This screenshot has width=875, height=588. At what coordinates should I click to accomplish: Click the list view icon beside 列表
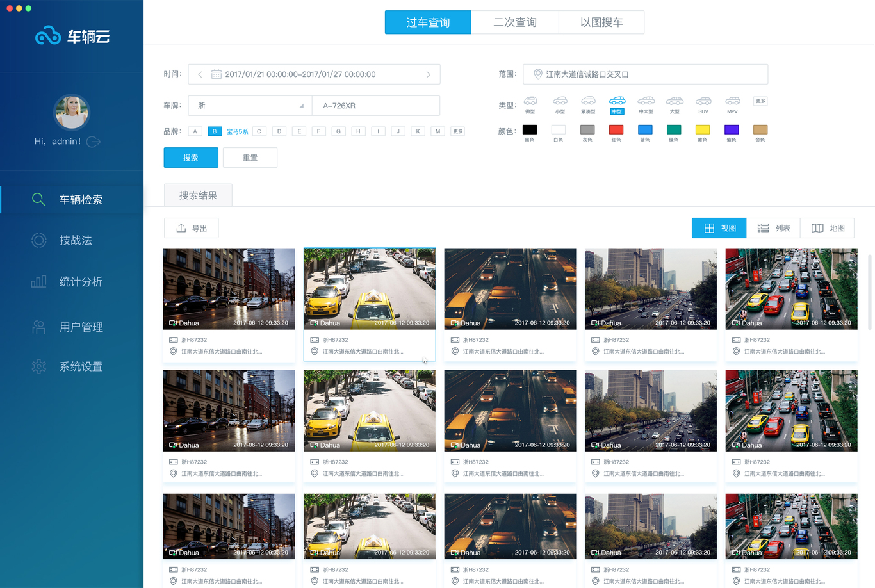tap(763, 228)
